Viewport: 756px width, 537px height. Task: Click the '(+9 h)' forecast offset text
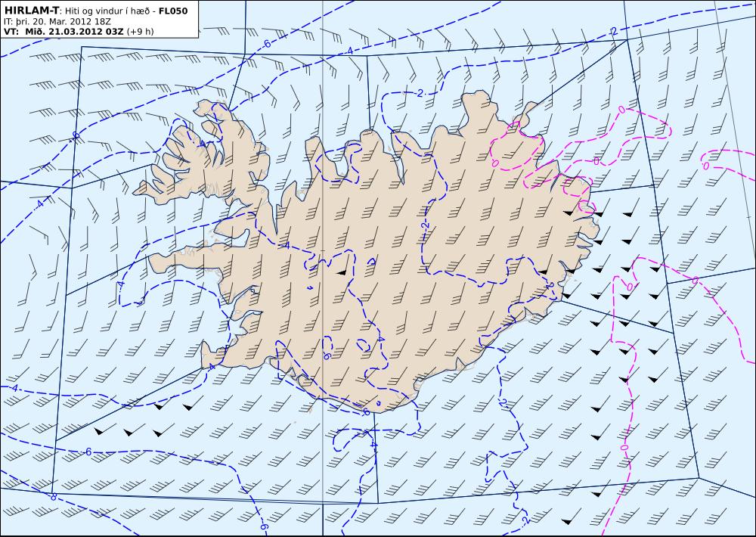141,32
